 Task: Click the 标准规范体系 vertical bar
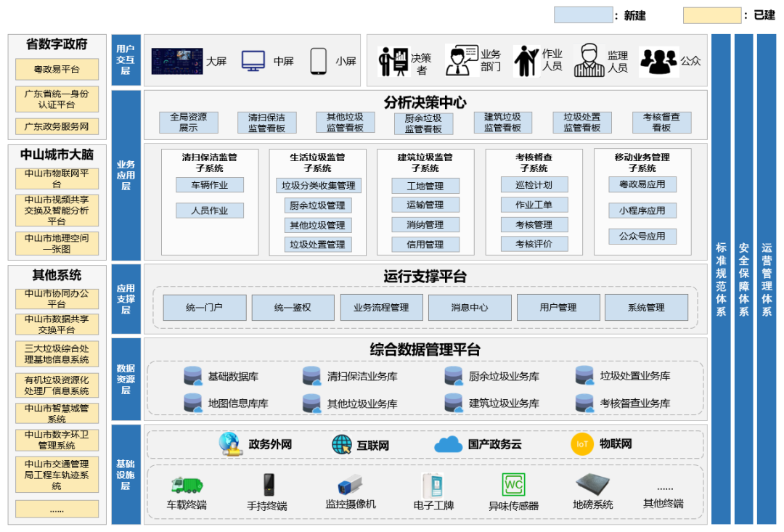tap(721, 279)
